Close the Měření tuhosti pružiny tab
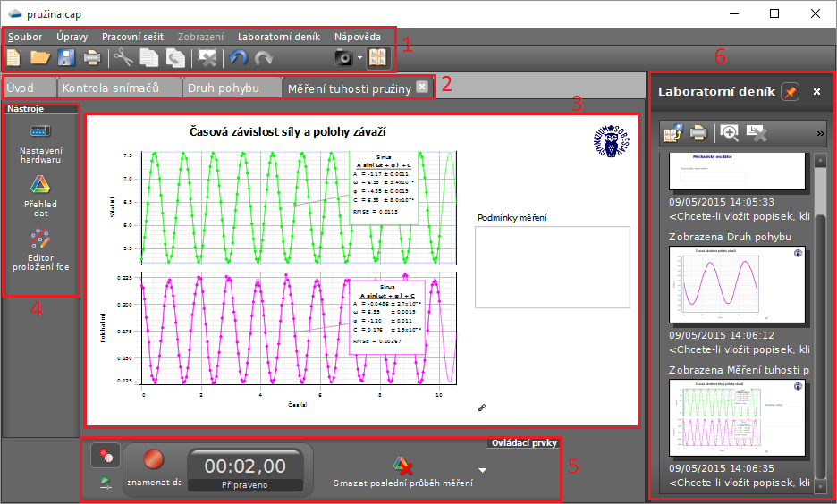 point(422,88)
